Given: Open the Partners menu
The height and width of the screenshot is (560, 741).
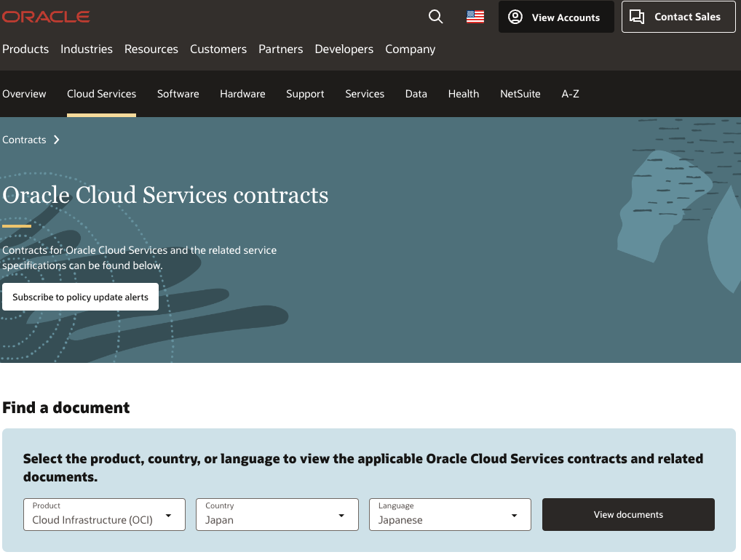Looking at the screenshot, I should [281, 49].
